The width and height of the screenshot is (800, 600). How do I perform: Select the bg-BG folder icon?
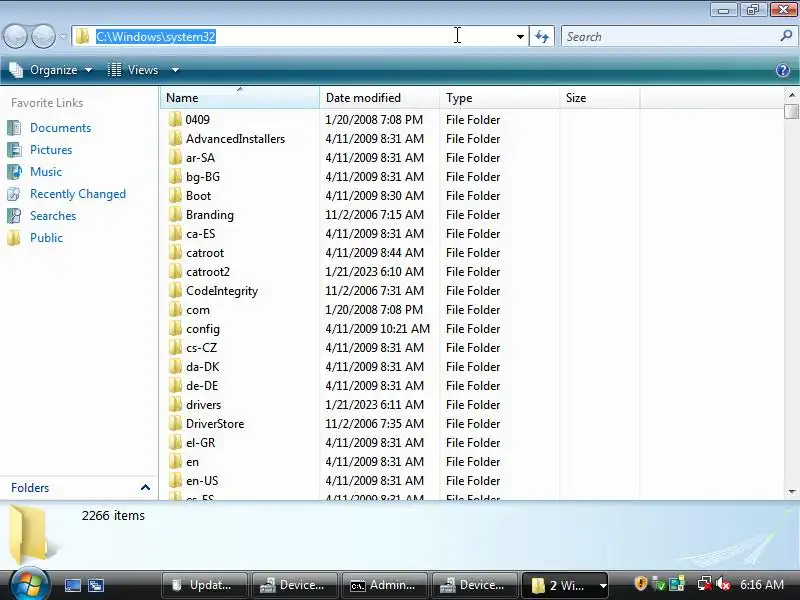tap(175, 177)
